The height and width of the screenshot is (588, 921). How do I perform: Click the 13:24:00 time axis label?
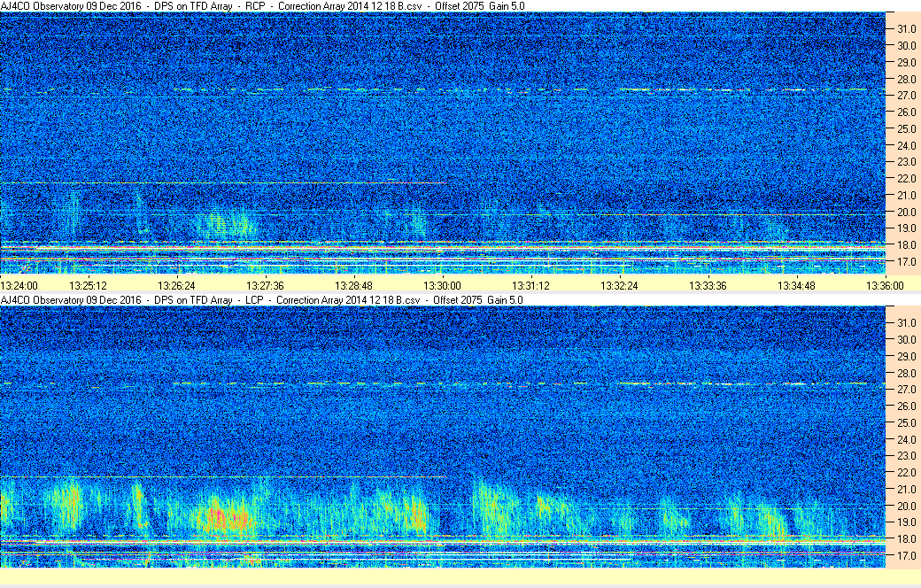[19, 286]
